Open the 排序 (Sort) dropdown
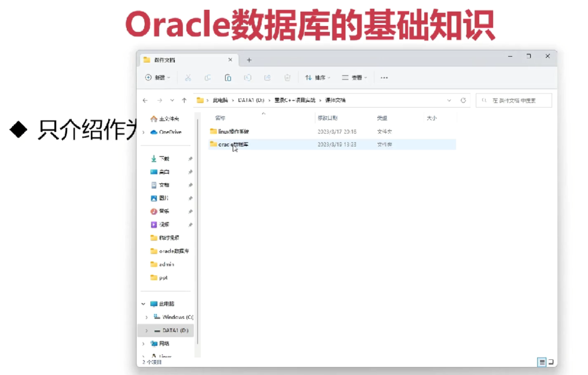This screenshot has height=375, width=588. [x=317, y=78]
